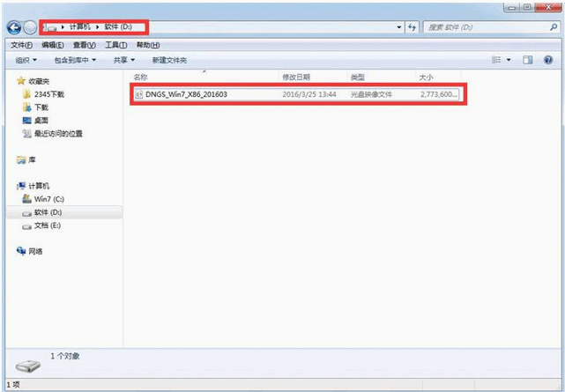Click the 1 项 status bar text

click(x=13, y=385)
